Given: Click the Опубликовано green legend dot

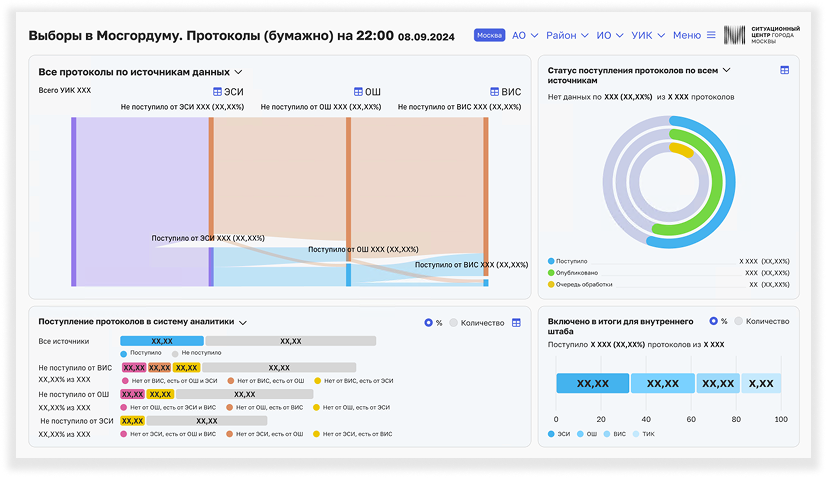Looking at the screenshot, I should click(x=551, y=273).
